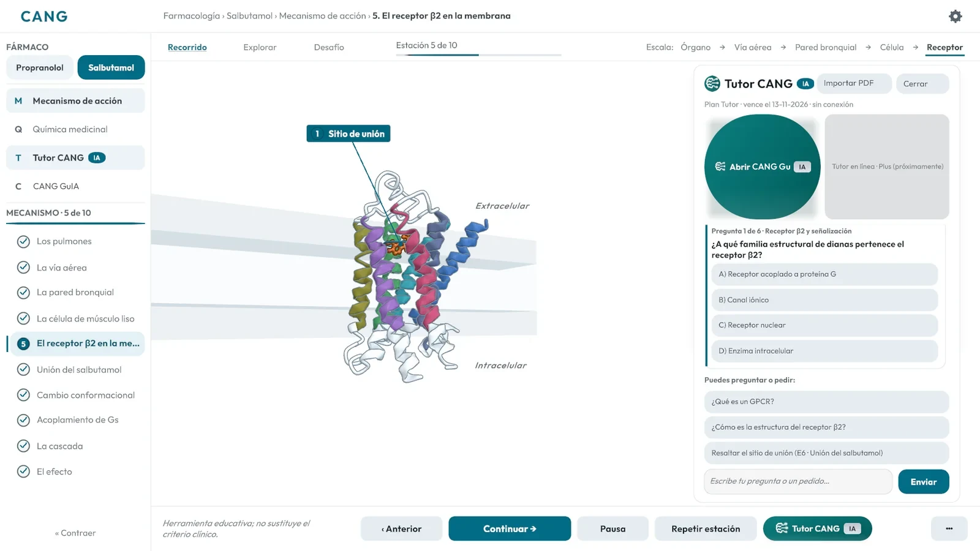Screen dimensions: 980x551
Task: Switch to the Explorar tab
Action: tap(260, 47)
